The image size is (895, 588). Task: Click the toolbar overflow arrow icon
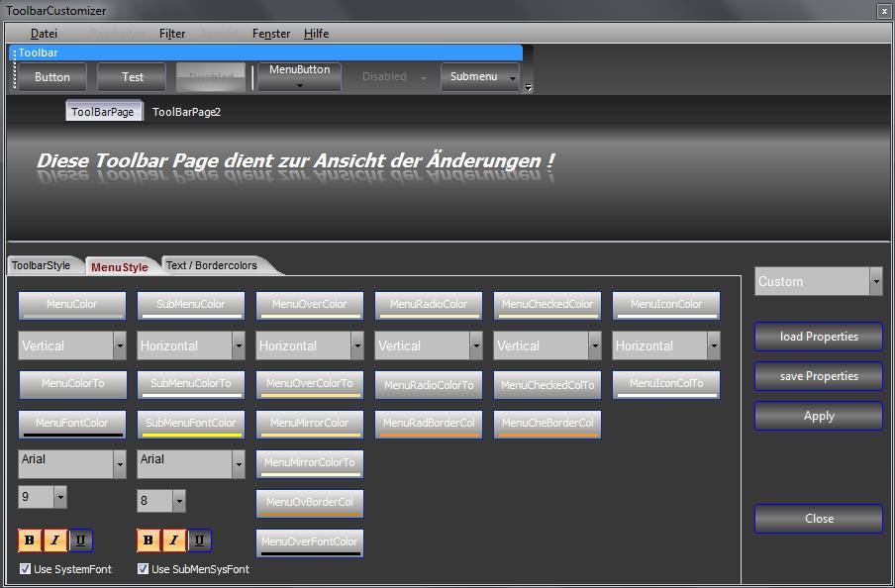528,87
